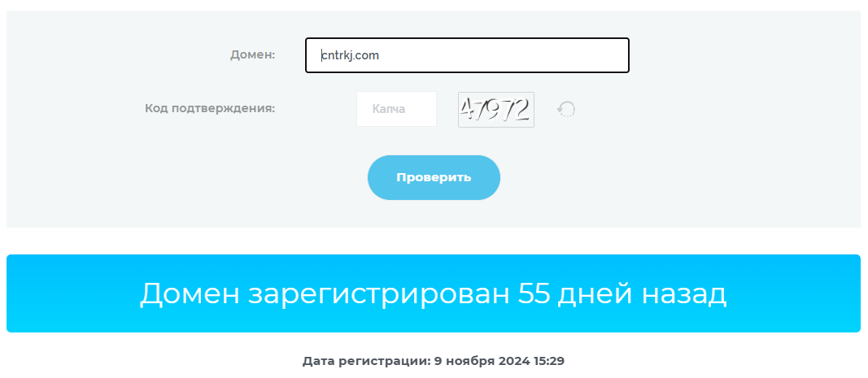
Task: Click the captcha image showing 47972
Action: tap(496, 110)
